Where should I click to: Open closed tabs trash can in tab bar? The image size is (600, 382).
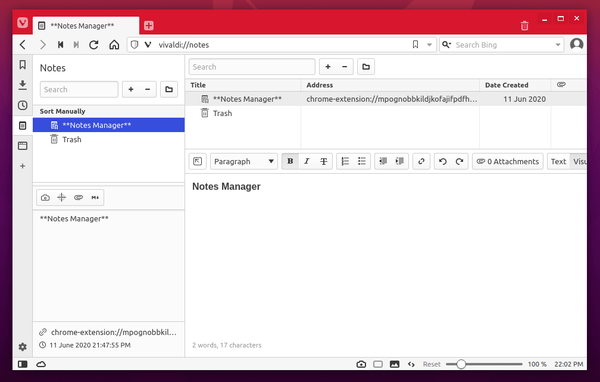tap(525, 26)
